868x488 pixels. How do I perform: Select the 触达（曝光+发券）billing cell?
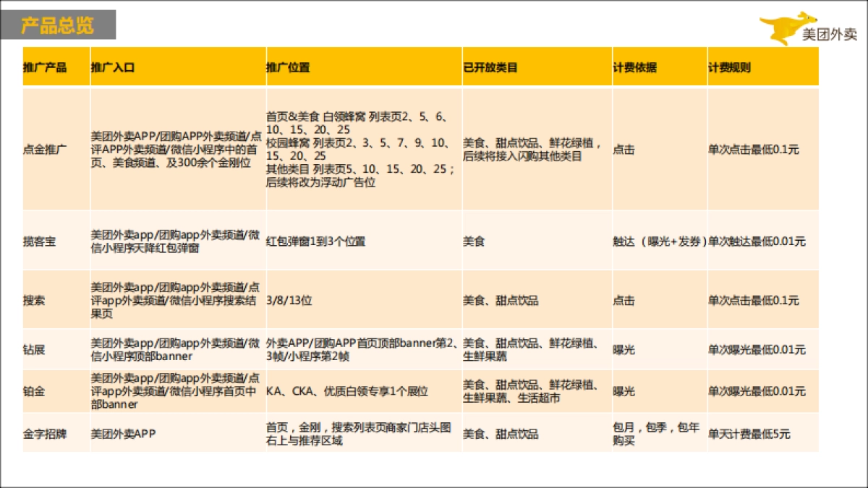658,242
